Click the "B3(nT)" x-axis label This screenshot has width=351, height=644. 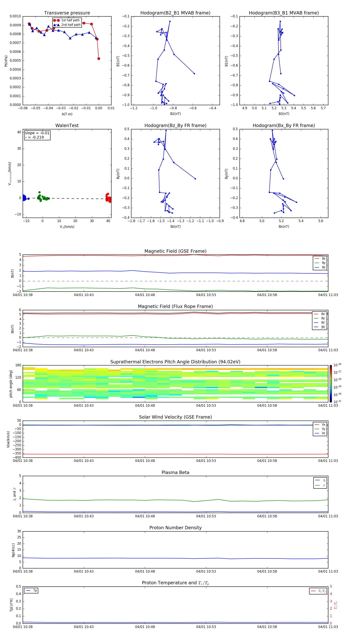284,114
